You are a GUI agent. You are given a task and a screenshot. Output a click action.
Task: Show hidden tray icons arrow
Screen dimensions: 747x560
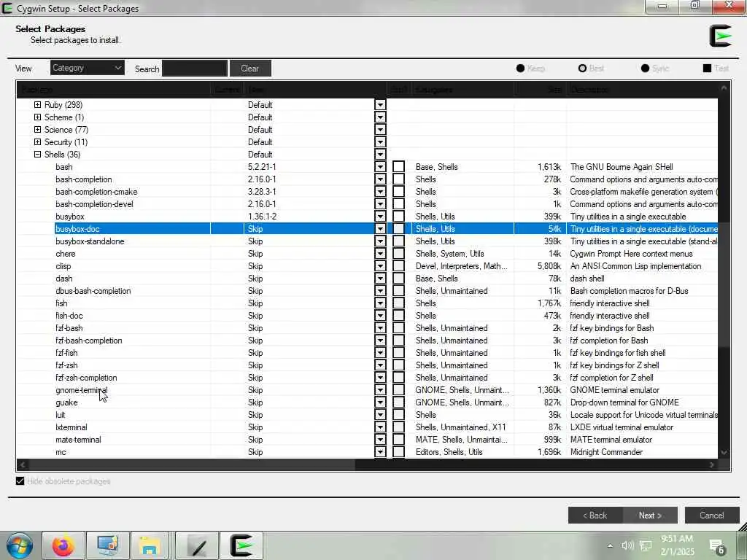(x=610, y=545)
